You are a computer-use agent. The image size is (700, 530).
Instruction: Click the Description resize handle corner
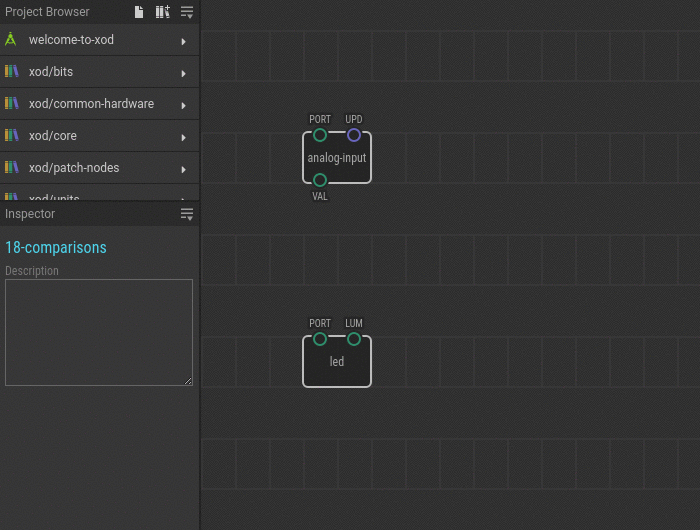188,381
